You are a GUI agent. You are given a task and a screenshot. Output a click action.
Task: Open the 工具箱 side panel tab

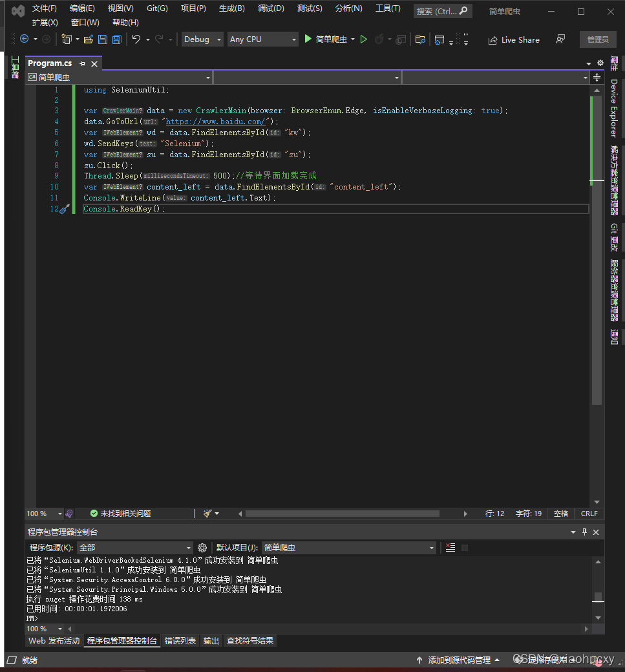tap(15, 67)
